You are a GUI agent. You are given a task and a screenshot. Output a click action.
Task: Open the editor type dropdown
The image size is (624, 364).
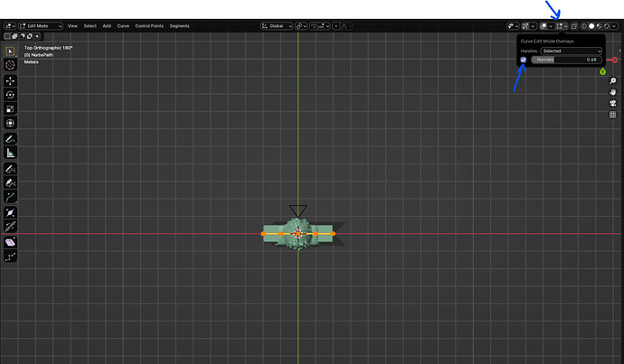coord(10,26)
